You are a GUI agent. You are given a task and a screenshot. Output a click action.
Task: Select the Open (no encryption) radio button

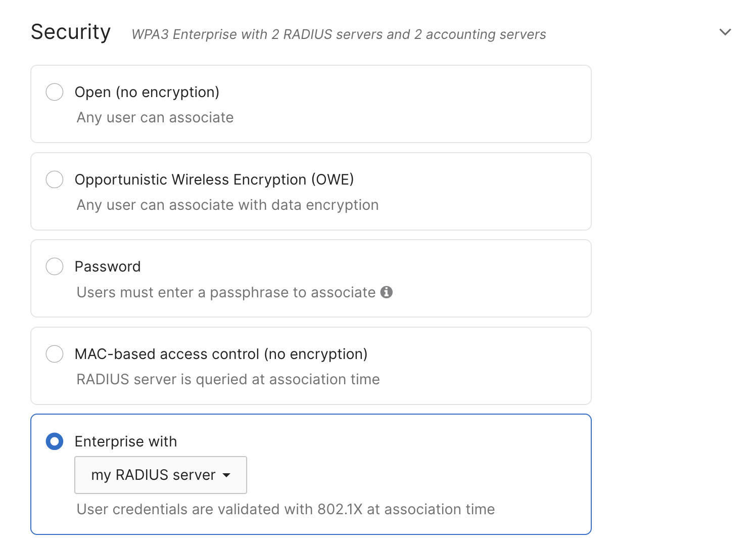point(55,92)
